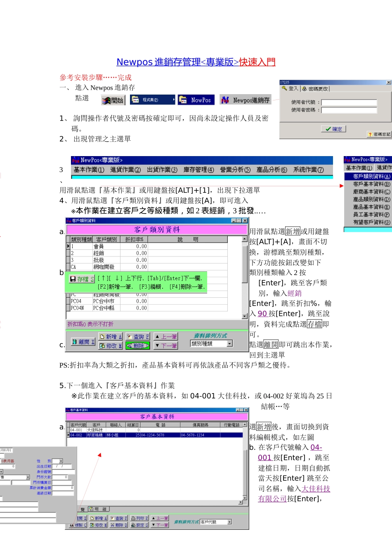The image size is (392, 555).
Task: Open the 系統作業(7) menu
Action: (x=309, y=170)
